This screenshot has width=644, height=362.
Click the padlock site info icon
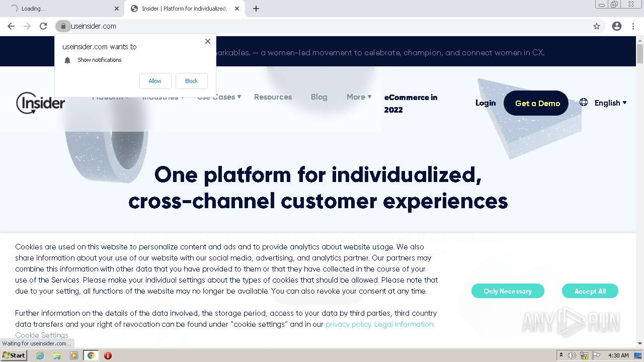pos(63,26)
